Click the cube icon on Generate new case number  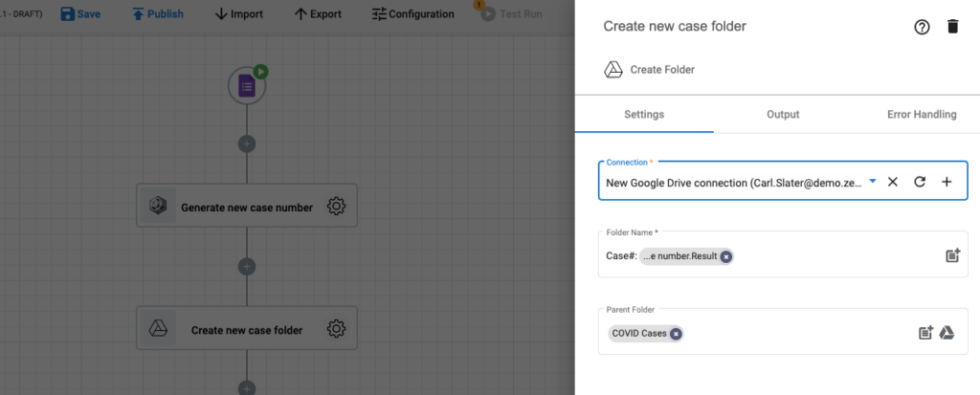[x=158, y=206]
